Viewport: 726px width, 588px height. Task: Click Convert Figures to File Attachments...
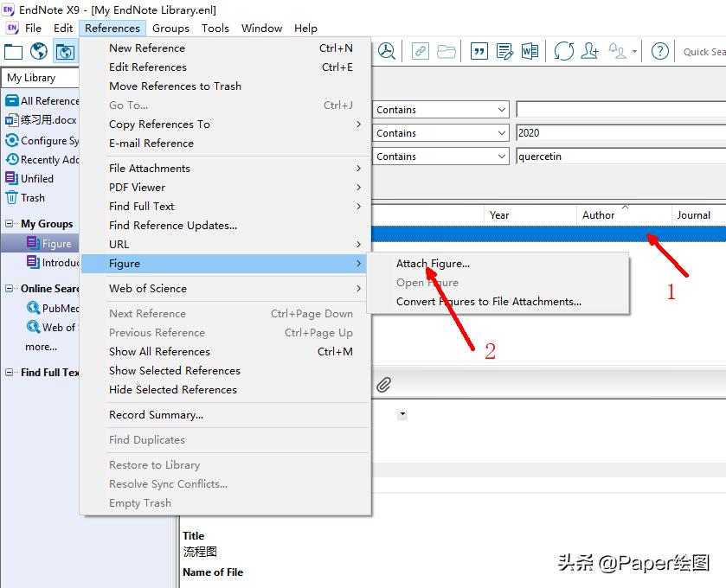click(x=488, y=302)
